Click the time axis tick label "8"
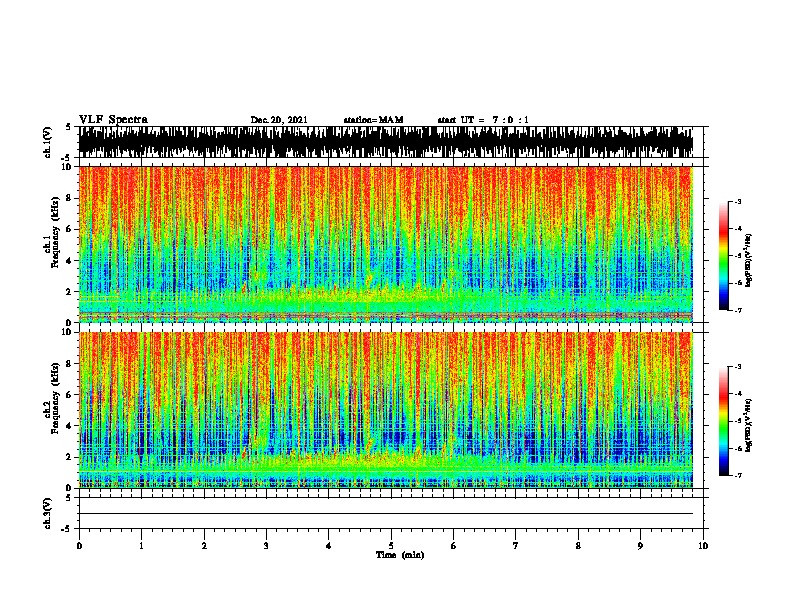This screenshot has height=612, width=792. point(578,545)
